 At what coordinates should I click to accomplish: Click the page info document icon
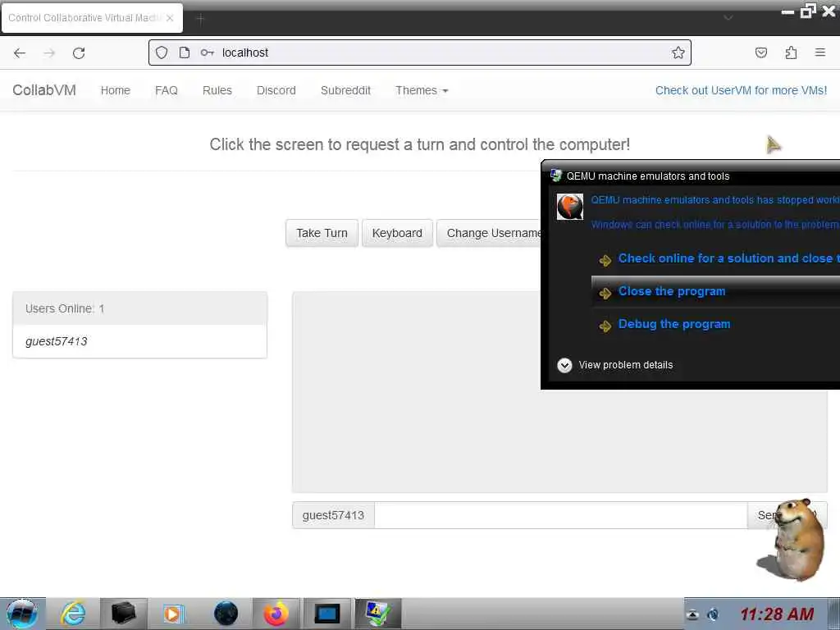(x=185, y=52)
